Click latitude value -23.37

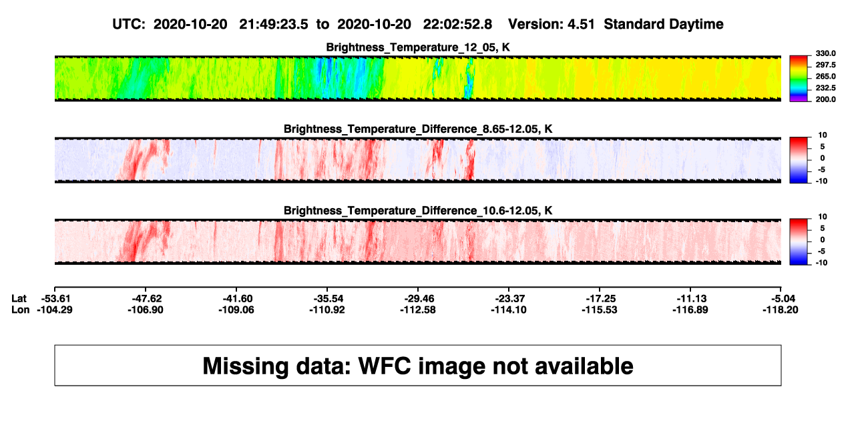[x=509, y=298]
